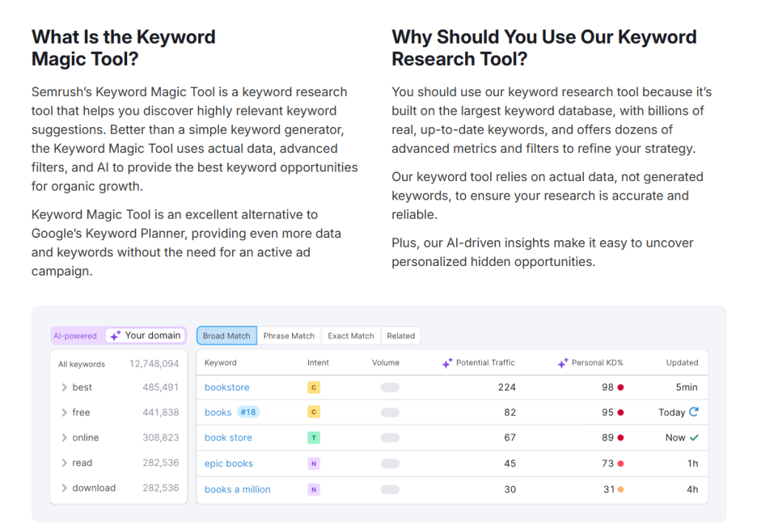This screenshot has width=757, height=532.
Task: Open the Related tab
Action: point(401,335)
